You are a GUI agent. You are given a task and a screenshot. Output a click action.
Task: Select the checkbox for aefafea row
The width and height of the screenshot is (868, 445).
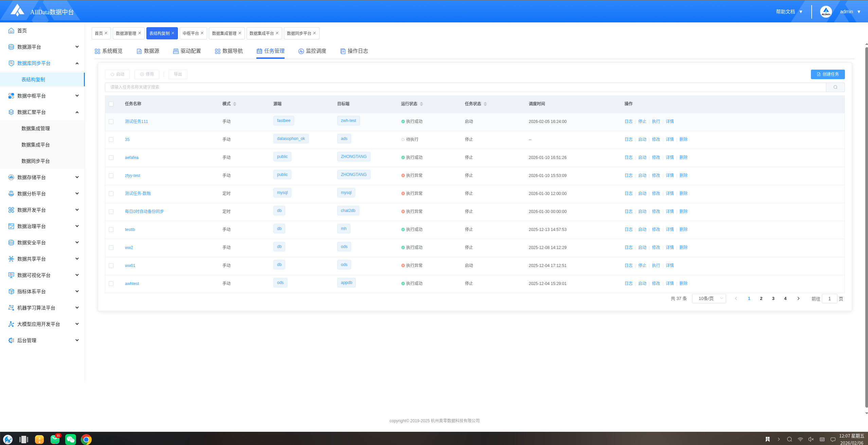pos(111,158)
